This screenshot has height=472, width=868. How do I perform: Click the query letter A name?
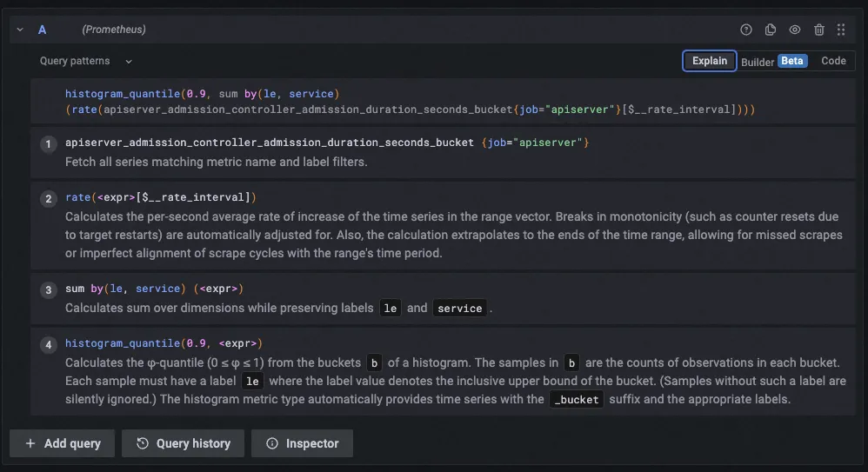point(42,30)
